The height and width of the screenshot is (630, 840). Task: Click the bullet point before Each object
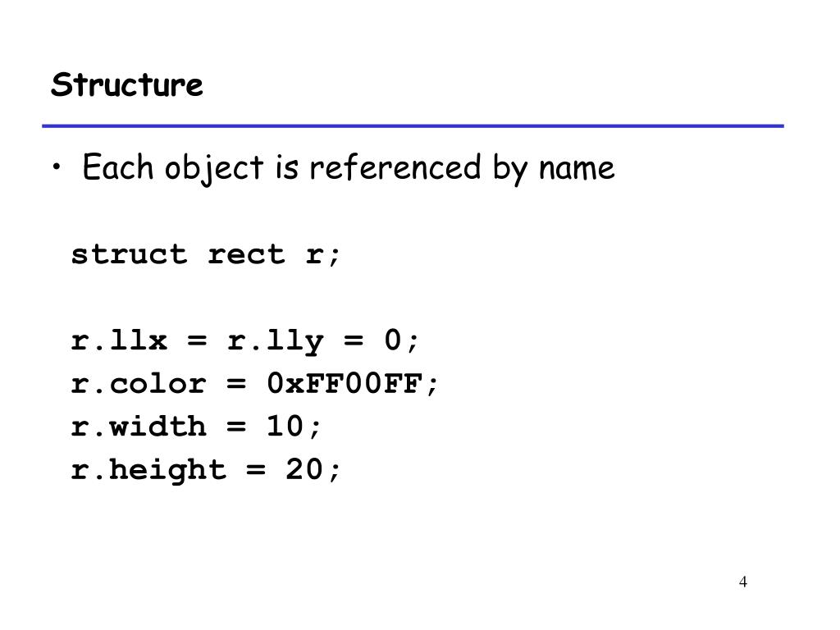(x=57, y=167)
